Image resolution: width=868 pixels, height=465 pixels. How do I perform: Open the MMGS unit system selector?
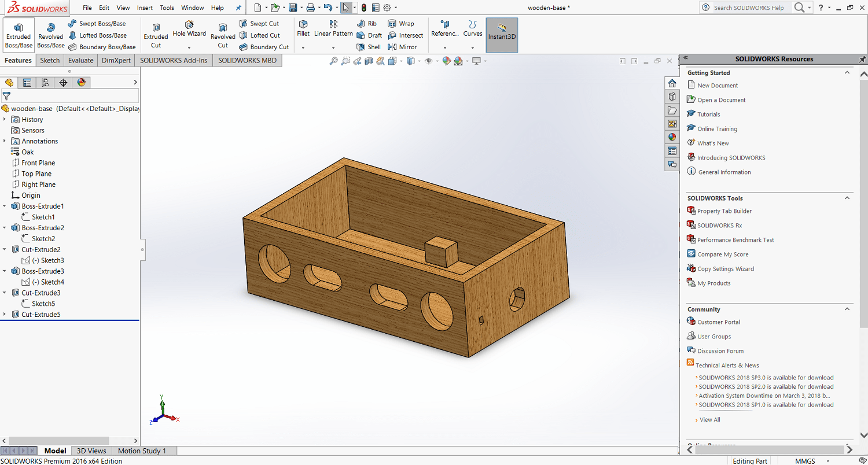805,461
